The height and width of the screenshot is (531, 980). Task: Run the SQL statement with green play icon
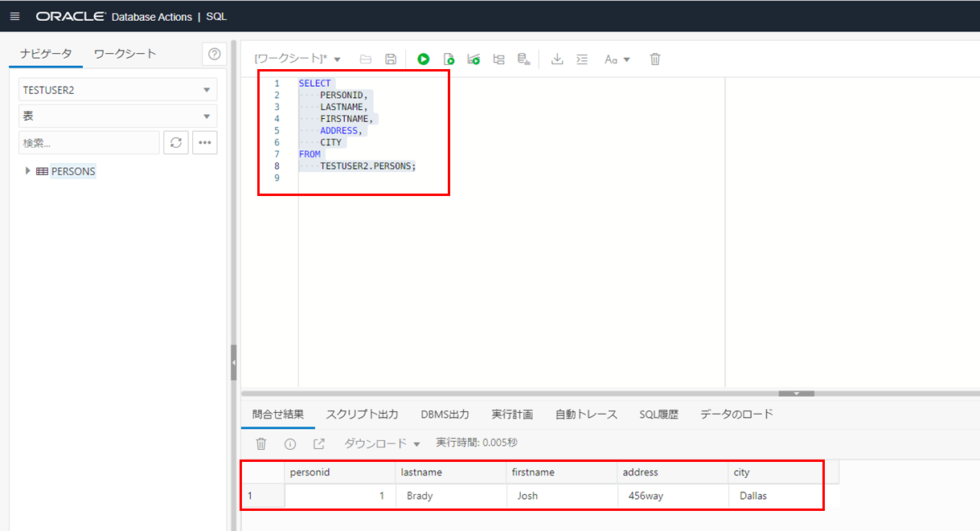click(424, 59)
